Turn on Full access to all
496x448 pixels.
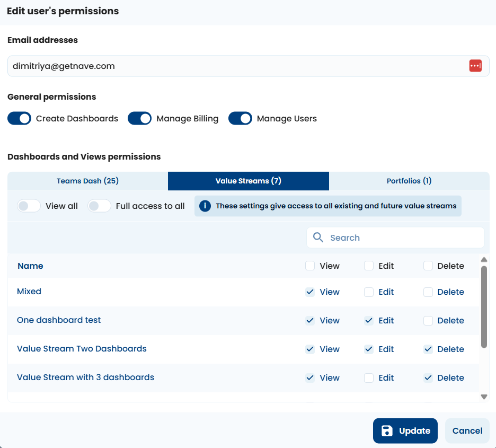[x=99, y=206]
